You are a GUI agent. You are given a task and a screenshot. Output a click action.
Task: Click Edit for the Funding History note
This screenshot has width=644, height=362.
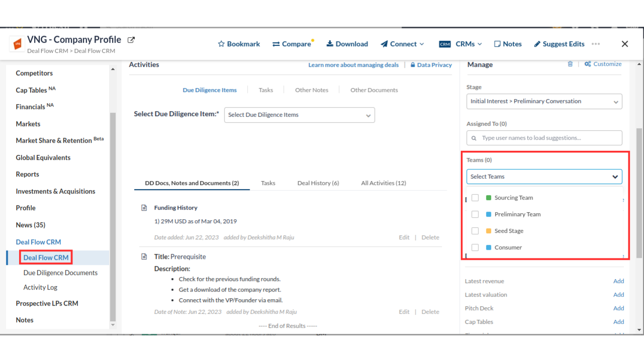click(404, 237)
